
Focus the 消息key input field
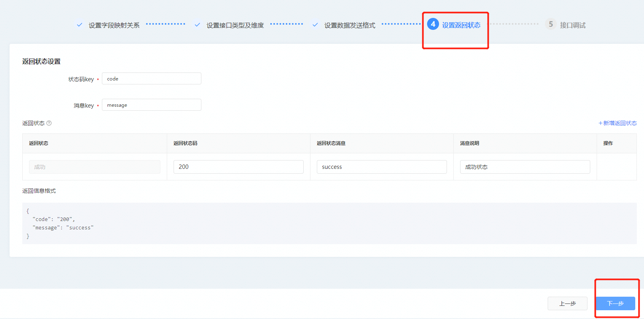tap(152, 105)
